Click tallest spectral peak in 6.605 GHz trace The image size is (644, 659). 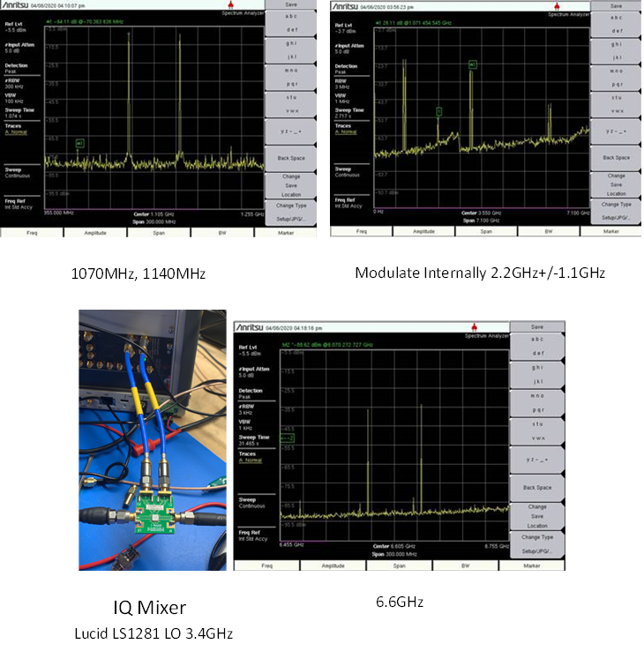pos(422,406)
